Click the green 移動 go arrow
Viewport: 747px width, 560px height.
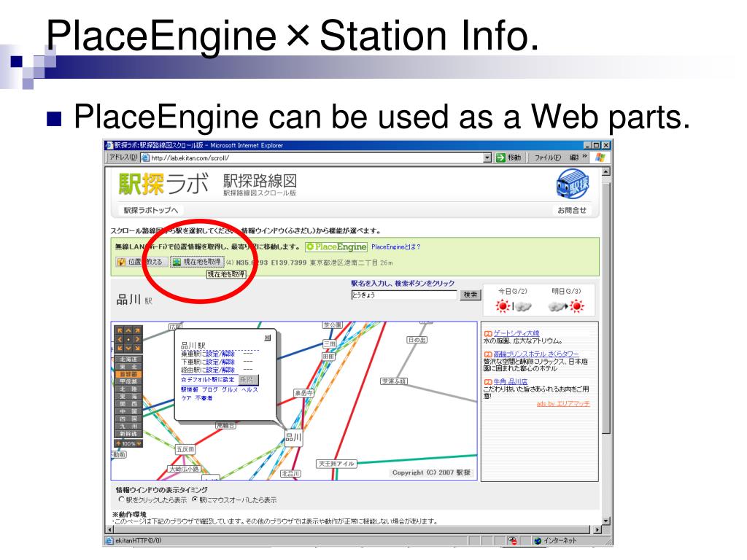500,157
